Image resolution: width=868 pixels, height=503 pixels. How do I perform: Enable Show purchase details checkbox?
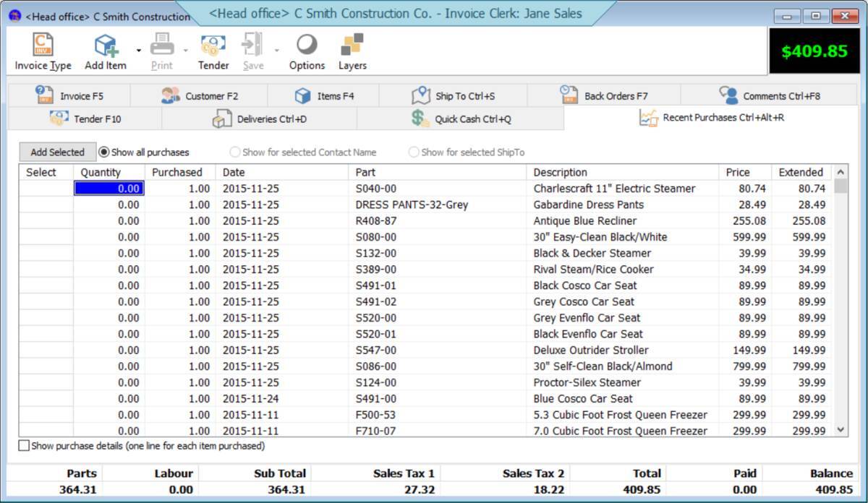25,446
